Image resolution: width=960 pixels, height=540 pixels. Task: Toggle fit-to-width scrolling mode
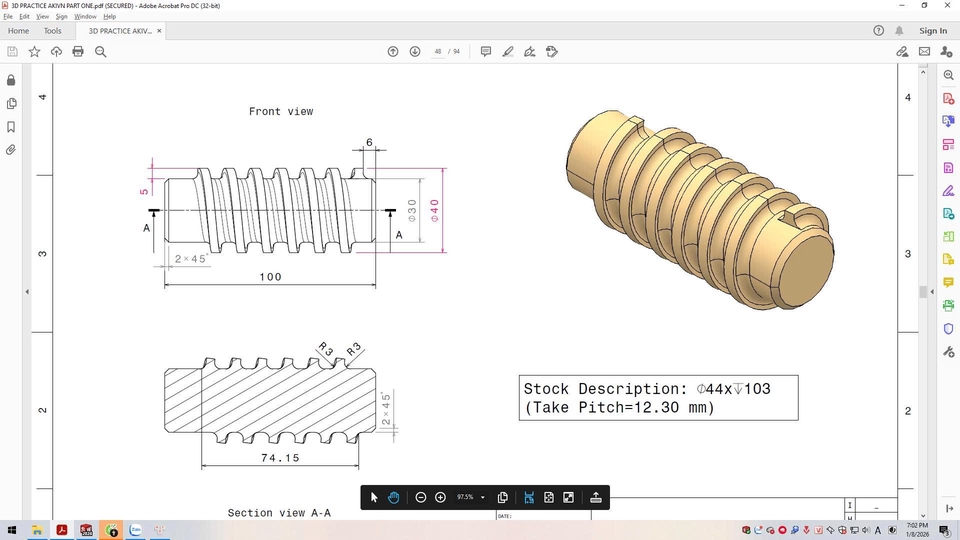click(x=529, y=498)
